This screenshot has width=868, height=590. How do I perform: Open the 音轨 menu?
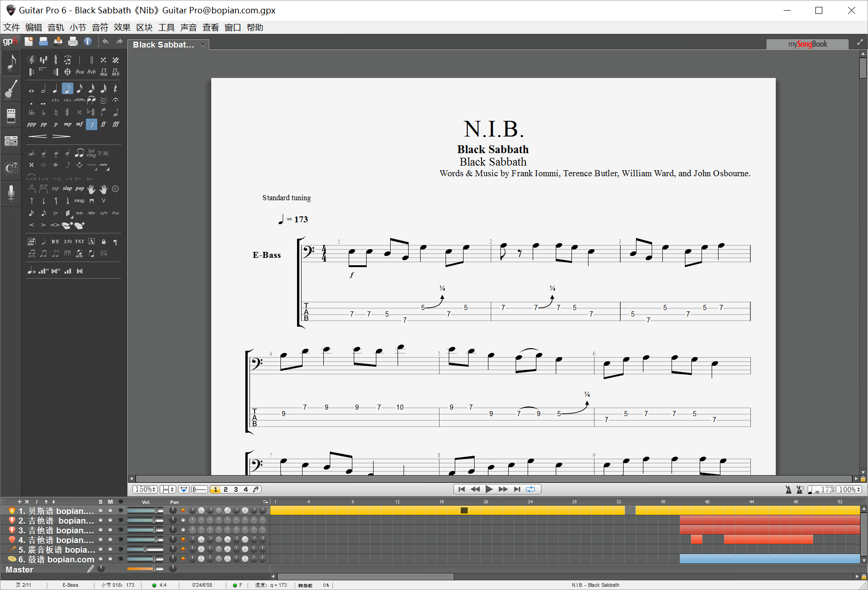click(x=56, y=28)
